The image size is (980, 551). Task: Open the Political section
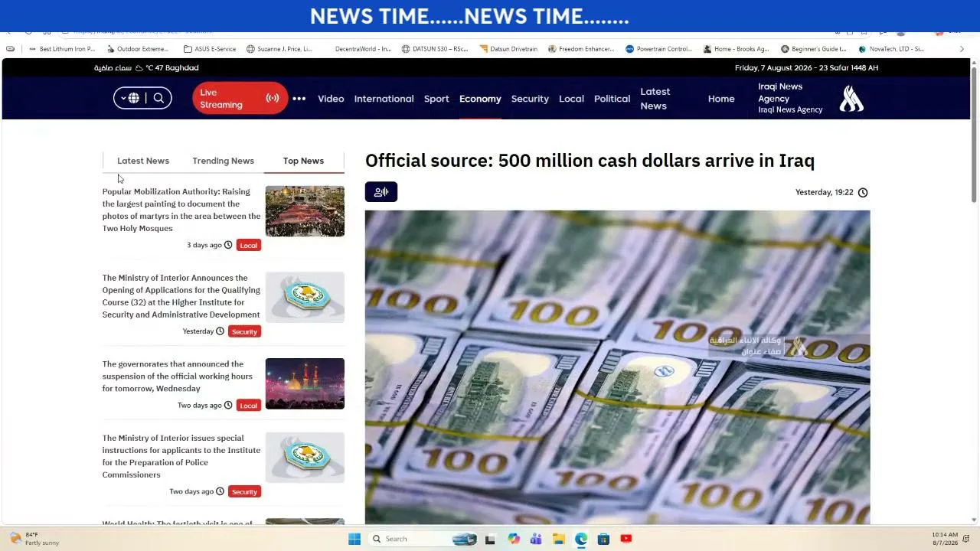point(612,99)
